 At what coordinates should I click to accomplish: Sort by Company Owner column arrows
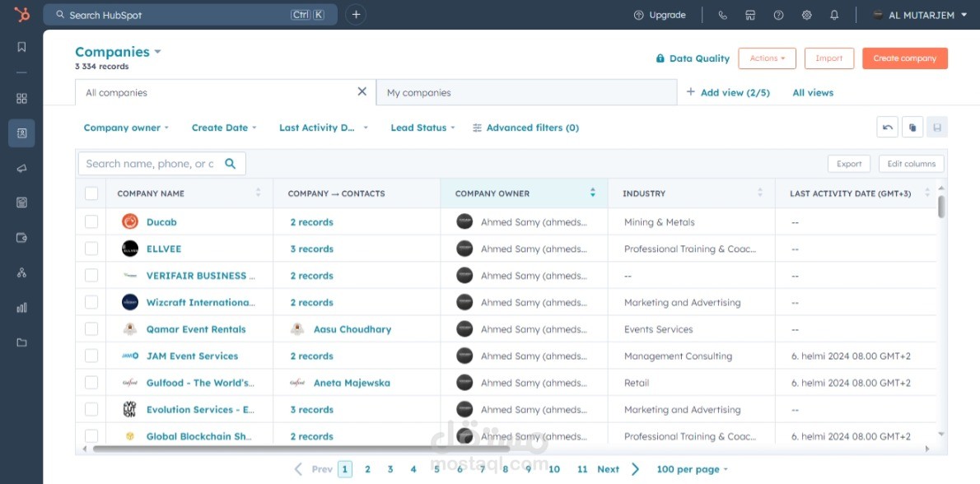tap(592, 193)
